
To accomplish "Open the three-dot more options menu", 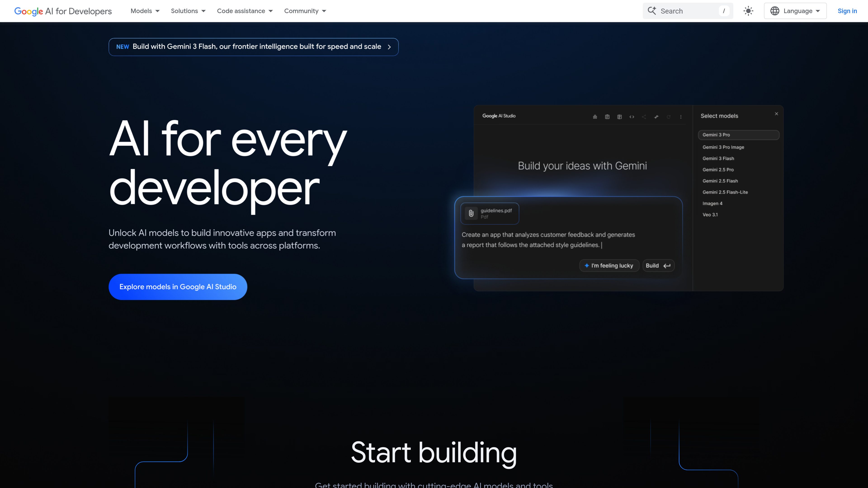I will [x=681, y=117].
